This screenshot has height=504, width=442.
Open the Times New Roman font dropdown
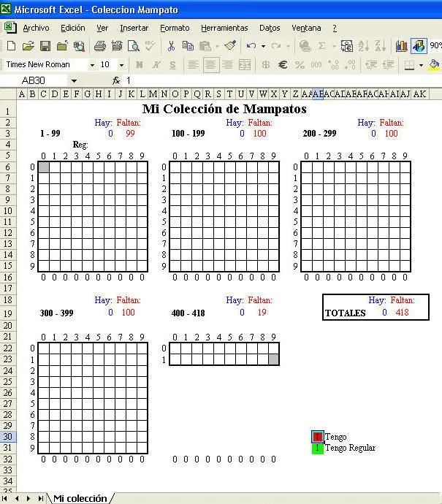tap(92, 65)
